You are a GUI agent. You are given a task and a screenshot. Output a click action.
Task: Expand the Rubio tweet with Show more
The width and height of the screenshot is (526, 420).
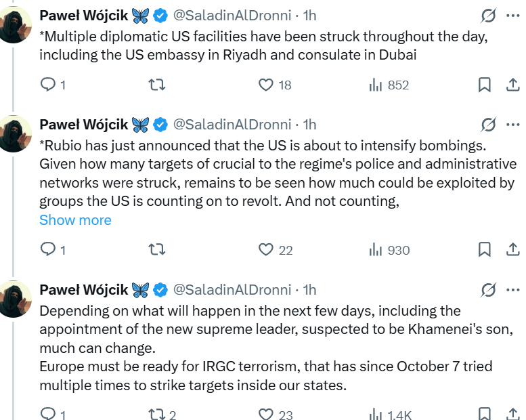click(75, 220)
